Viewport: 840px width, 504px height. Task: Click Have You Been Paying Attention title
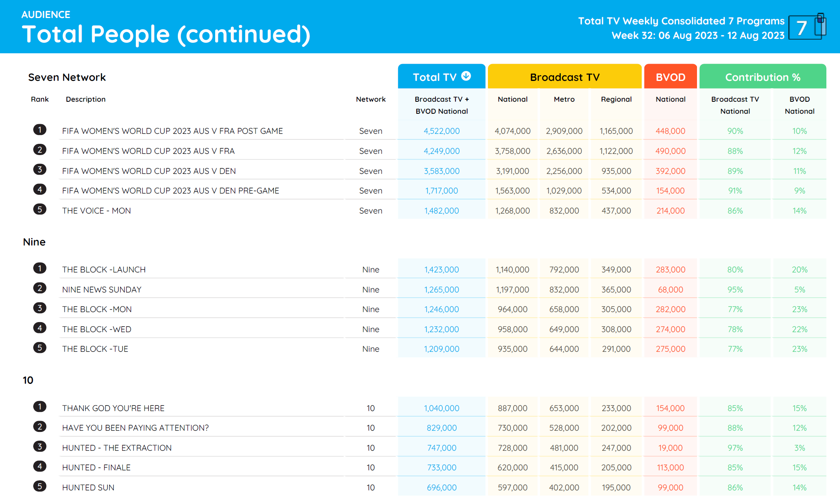coord(135,428)
